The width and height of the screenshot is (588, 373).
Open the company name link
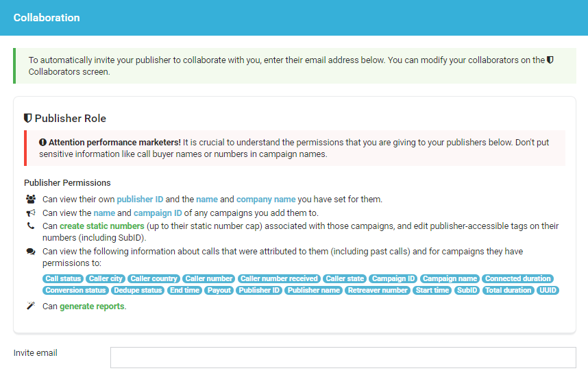[266, 200]
